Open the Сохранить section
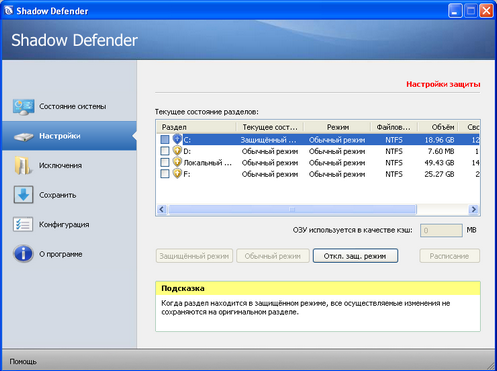The height and width of the screenshot is (371, 497). (x=69, y=195)
